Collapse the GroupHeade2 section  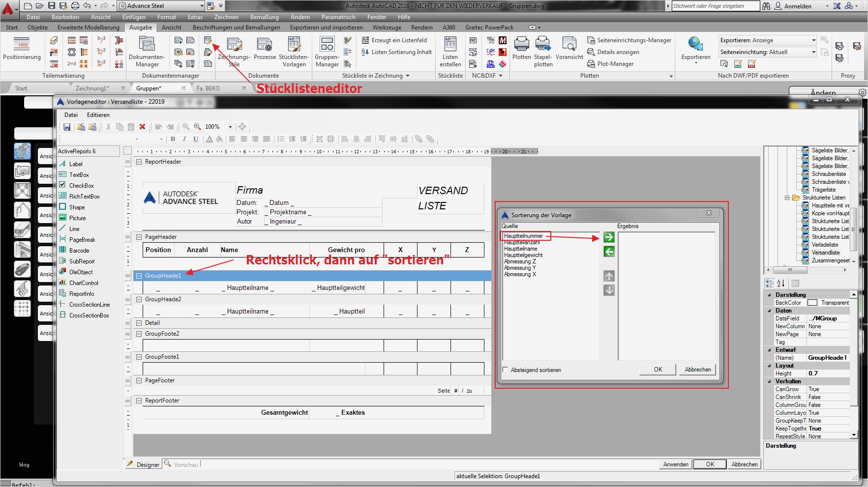pyautogui.click(x=139, y=299)
